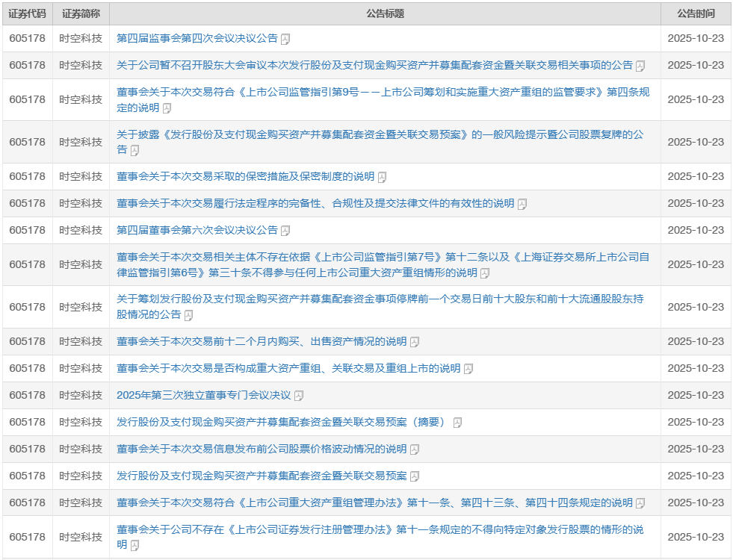
Task: Click the 公告时间 column header
Action: coord(695,13)
